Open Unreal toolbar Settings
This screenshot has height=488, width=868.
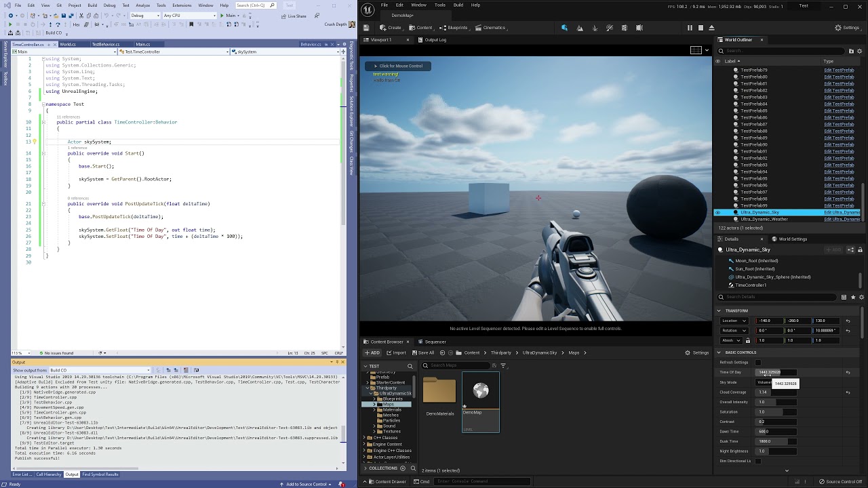click(x=847, y=28)
